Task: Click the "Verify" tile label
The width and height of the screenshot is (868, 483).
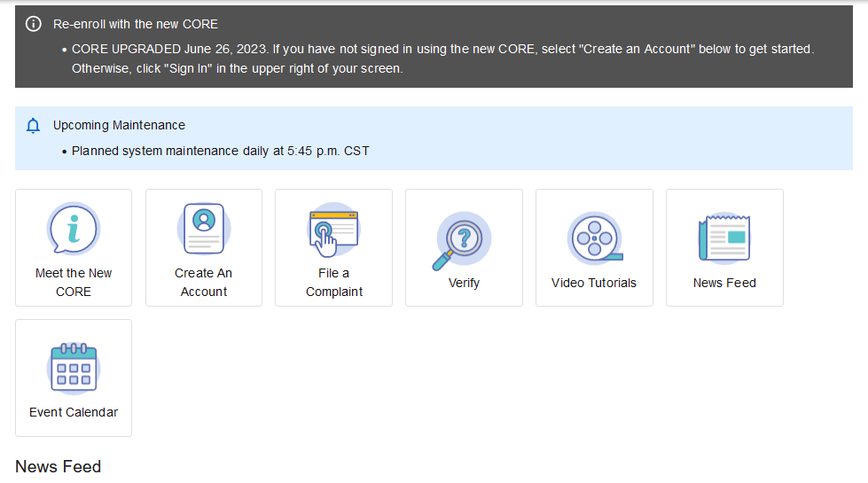Action: tap(464, 283)
